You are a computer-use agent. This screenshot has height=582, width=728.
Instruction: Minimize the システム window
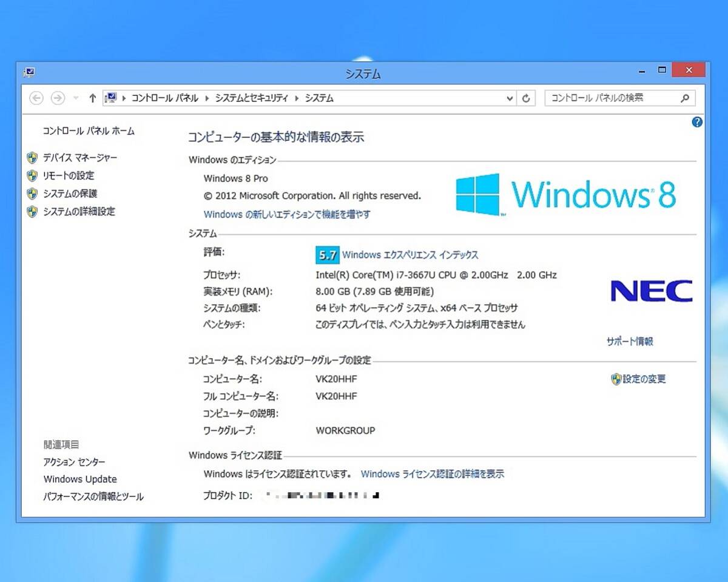pos(641,71)
